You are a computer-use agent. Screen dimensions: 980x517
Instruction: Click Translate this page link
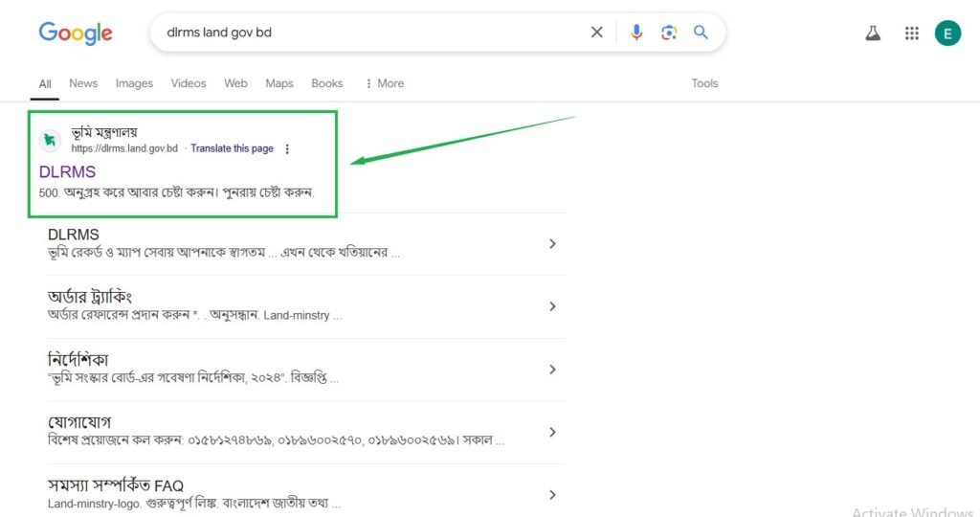click(x=232, y=148)
